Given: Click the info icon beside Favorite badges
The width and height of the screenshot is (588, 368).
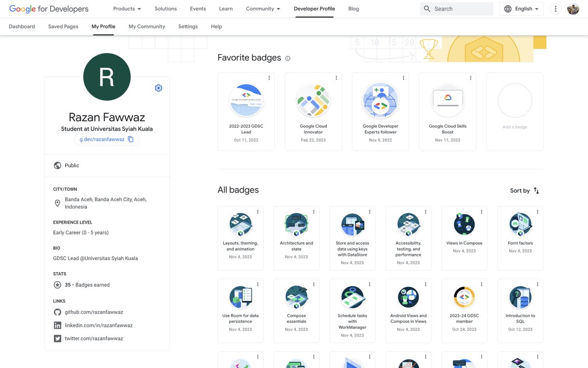Looking at the screenshot, I should [288, 58].
